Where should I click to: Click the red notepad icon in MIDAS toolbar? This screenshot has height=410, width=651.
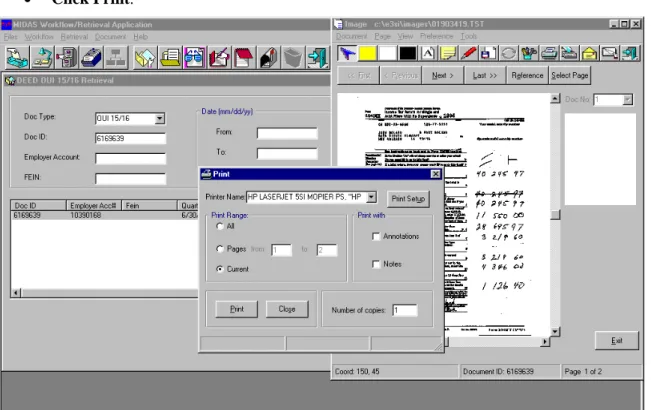tap(243, 57)
